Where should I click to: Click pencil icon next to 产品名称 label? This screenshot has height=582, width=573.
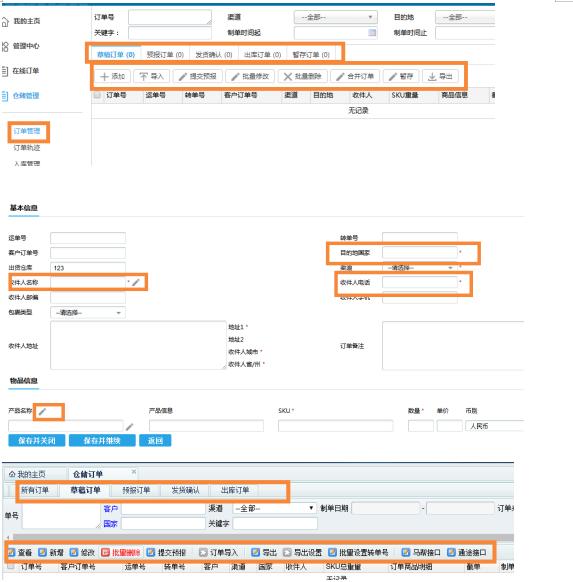(x=42, y=411)
